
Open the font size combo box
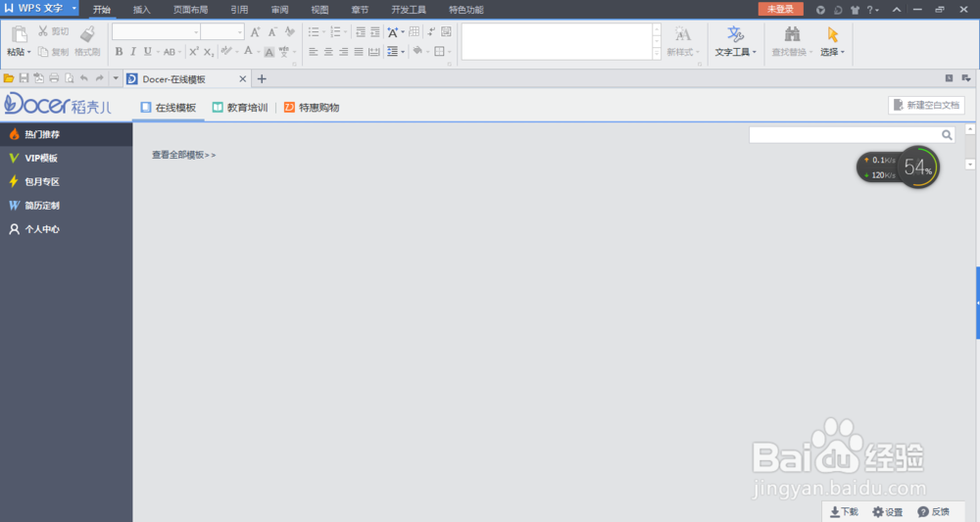(x=222, y=32)
